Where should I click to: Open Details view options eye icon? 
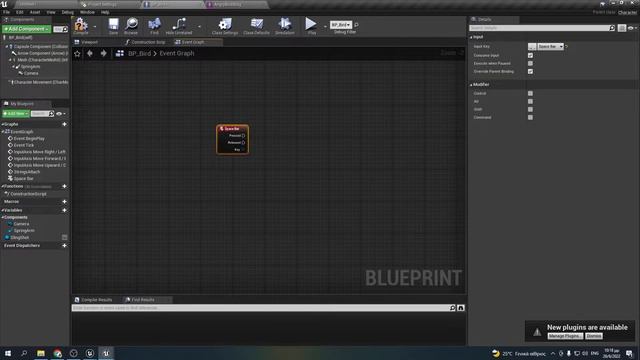tap(632, 28)
